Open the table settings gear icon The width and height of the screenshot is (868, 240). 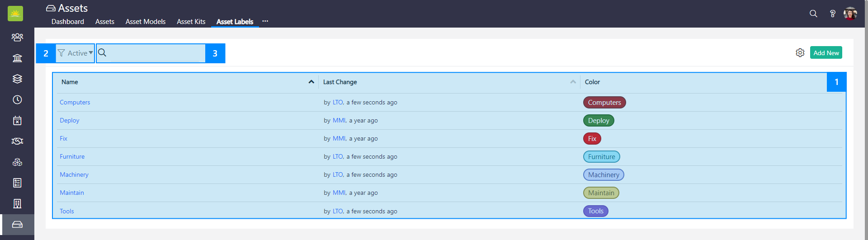point(800,53)
